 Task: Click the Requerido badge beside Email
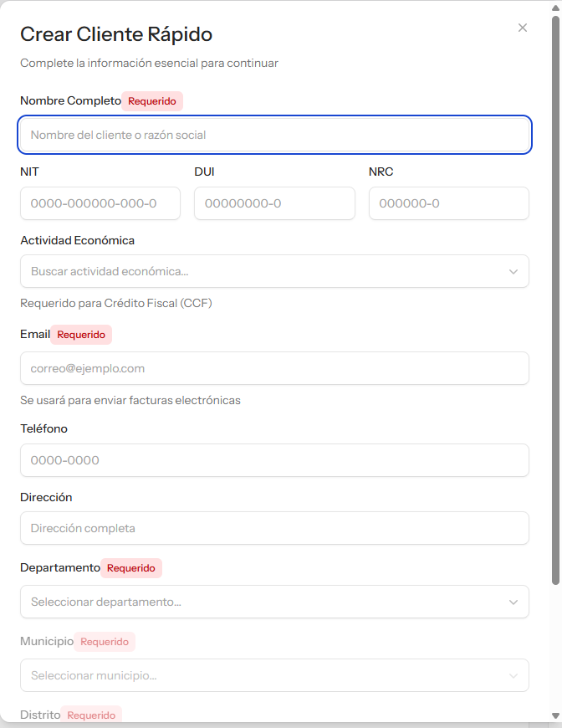pyautogui.click(x=81, y=335)
